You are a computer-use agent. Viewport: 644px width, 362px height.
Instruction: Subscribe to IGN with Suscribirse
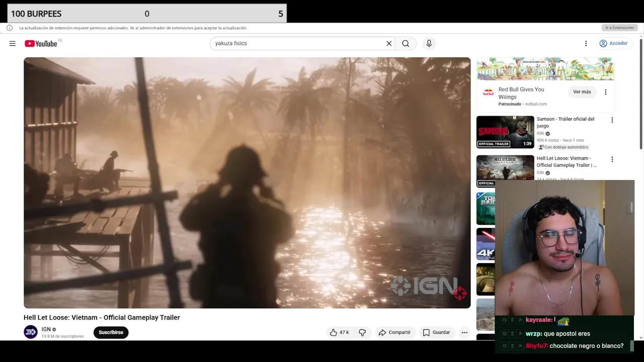111,332
